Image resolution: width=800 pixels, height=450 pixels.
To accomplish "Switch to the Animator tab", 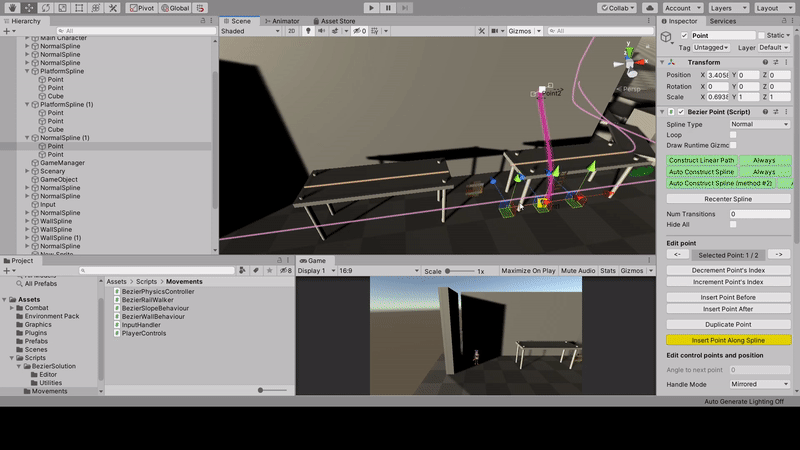I will tap(282, 21).
